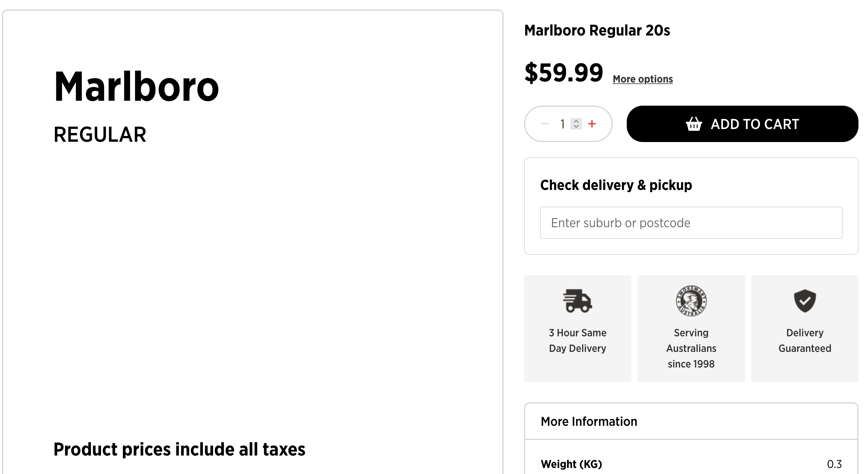Click the red plus quantity icon
The image size is (868, 474).
(x=592, y=124)
